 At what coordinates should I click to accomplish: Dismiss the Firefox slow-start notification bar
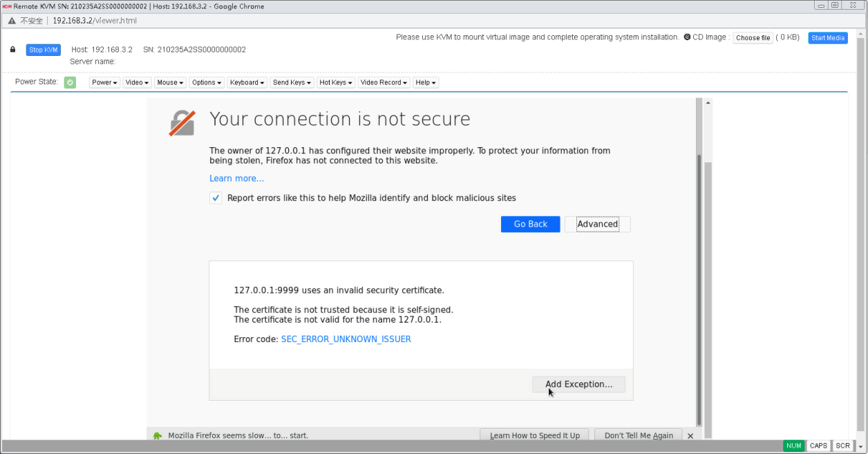tap(690, 436)
